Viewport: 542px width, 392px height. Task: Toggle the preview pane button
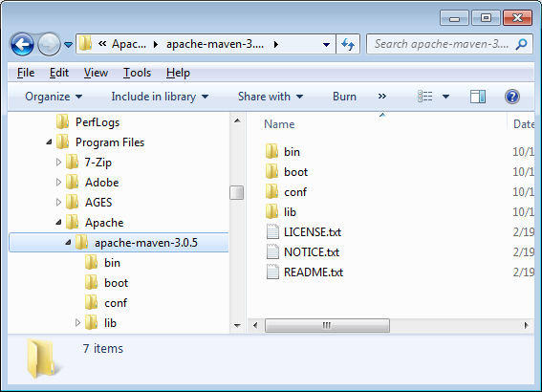click(x=478, y=97)
